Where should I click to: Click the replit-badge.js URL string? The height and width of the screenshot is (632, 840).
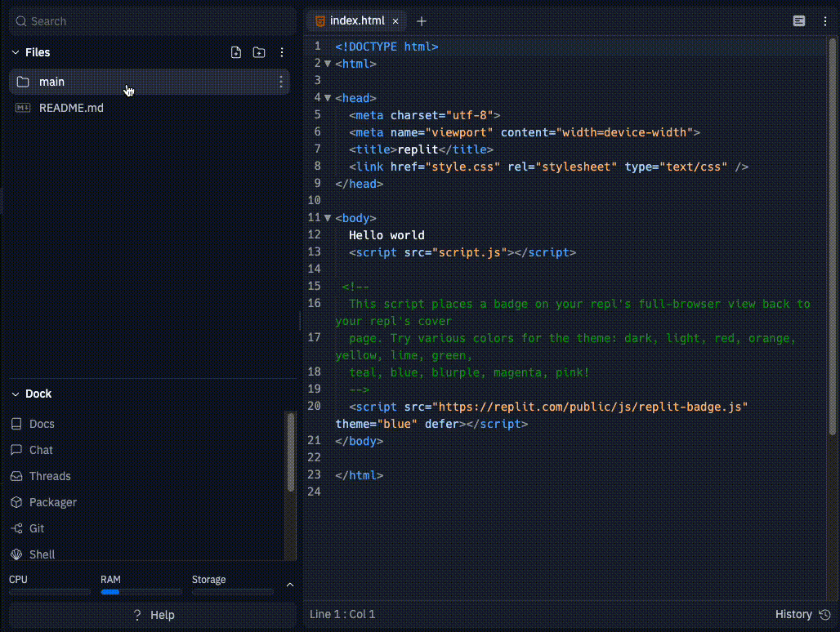coord(589,407)
